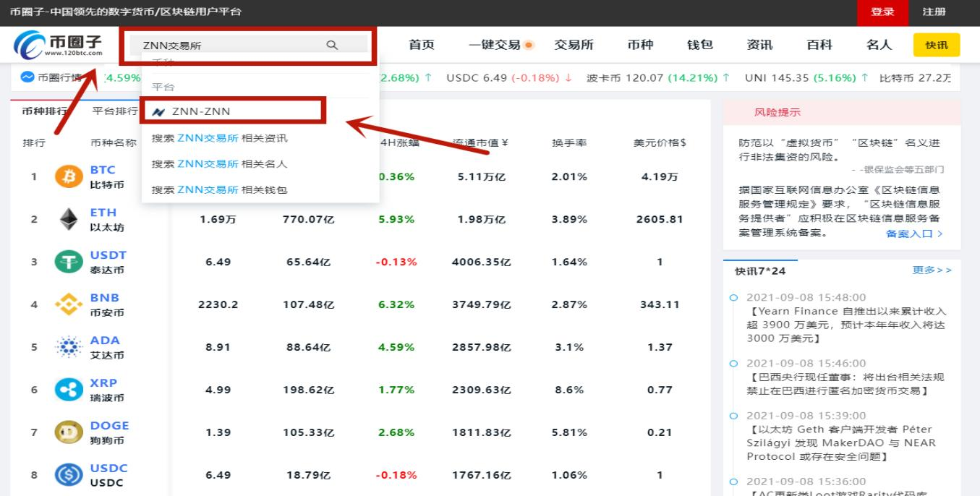Click the 快讯7*24 panel title

coord(760,271)
